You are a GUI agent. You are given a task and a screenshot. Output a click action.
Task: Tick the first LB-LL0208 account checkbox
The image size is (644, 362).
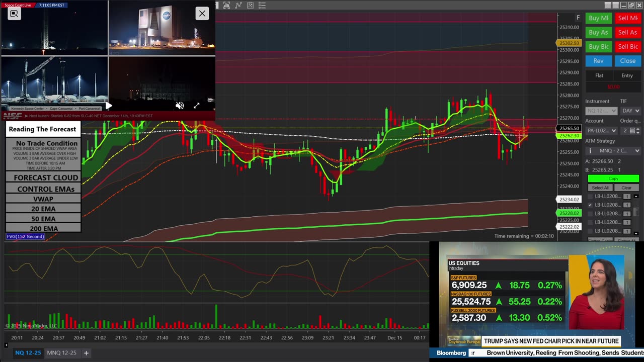pos(590,197)
